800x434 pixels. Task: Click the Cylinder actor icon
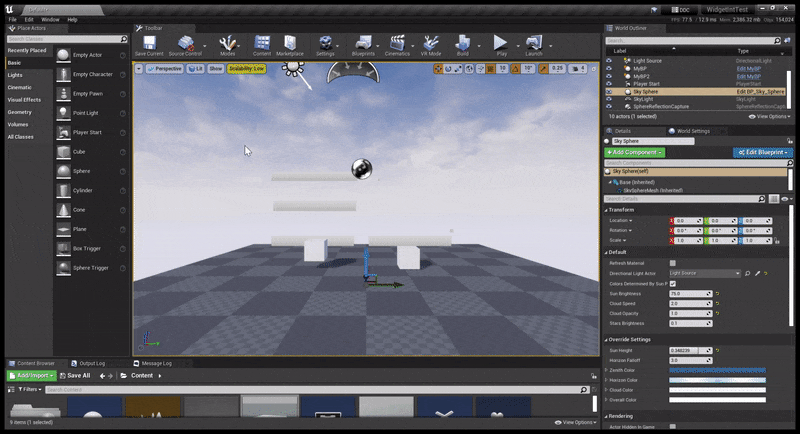click(x=63, y=191)
